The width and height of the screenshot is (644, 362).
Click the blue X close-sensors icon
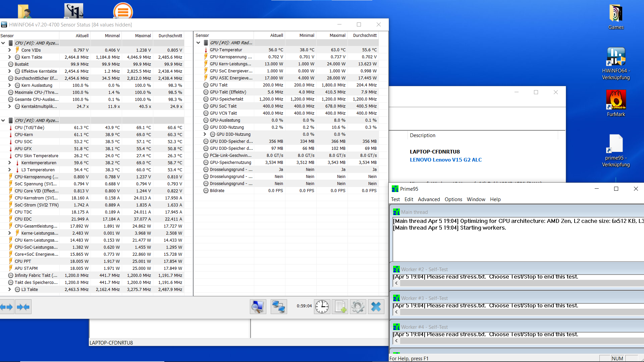click(x=376, y=307)
